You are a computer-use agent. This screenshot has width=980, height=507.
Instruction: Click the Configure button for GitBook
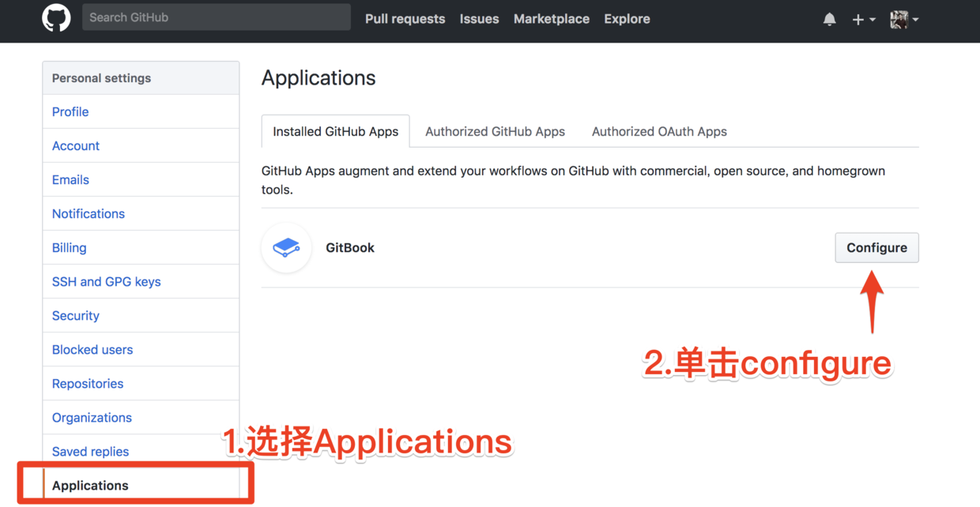click(876, 248)
